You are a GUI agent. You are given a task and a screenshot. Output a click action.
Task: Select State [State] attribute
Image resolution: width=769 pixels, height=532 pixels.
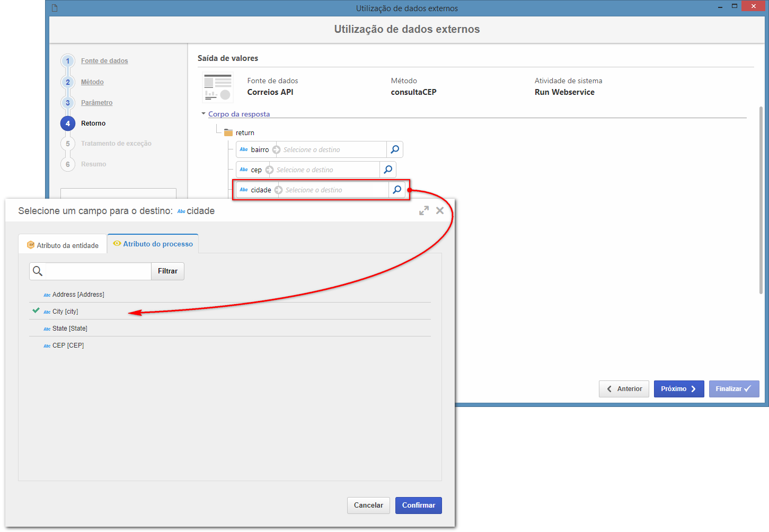click(x=230, y=328)
